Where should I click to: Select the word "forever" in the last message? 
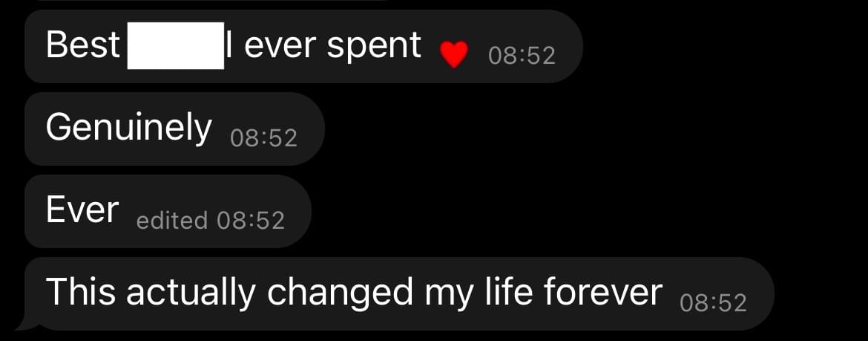[x=603, y=292]
